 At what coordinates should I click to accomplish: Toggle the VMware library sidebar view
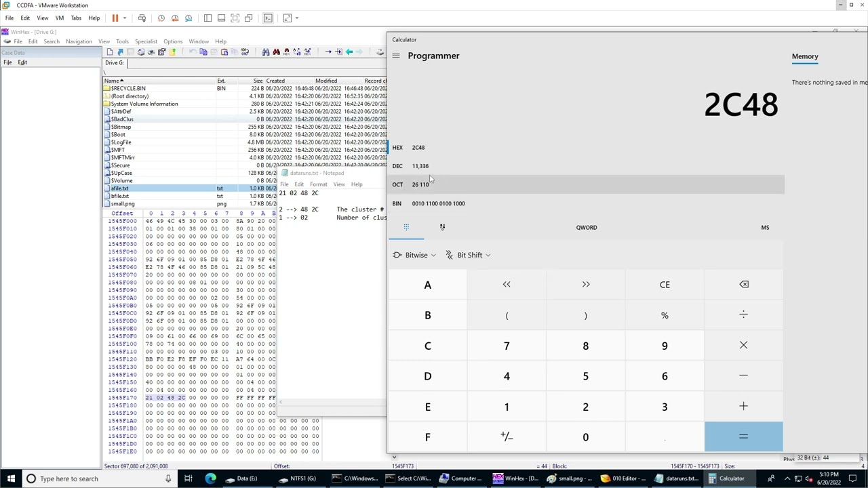click(x=208, y=18)
